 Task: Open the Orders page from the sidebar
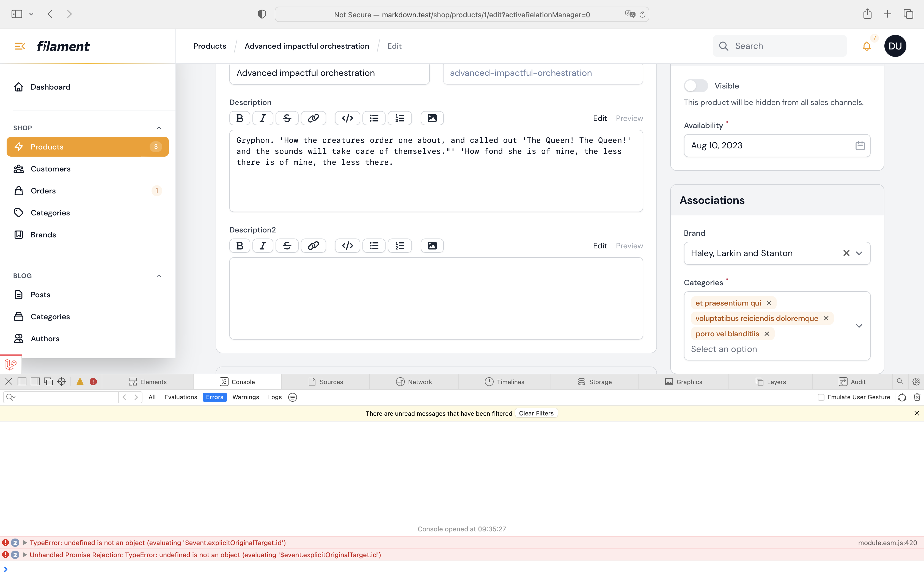43,190
